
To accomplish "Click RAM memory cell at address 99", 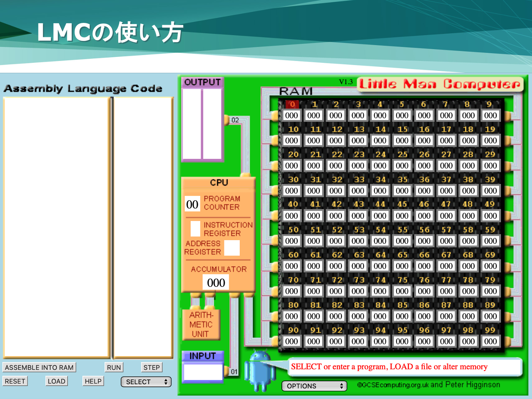I will coord(490,341).
